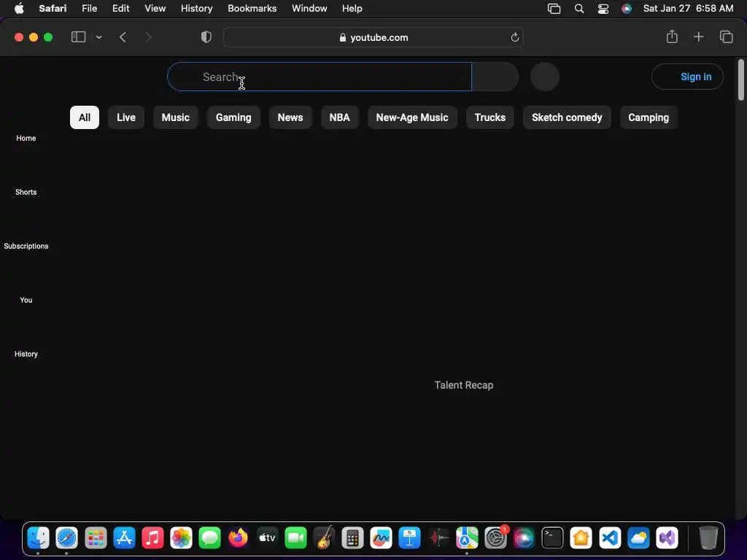Click the youtube.com address bar
Viewport: 747px width, 560px height.
pos(373,37)
